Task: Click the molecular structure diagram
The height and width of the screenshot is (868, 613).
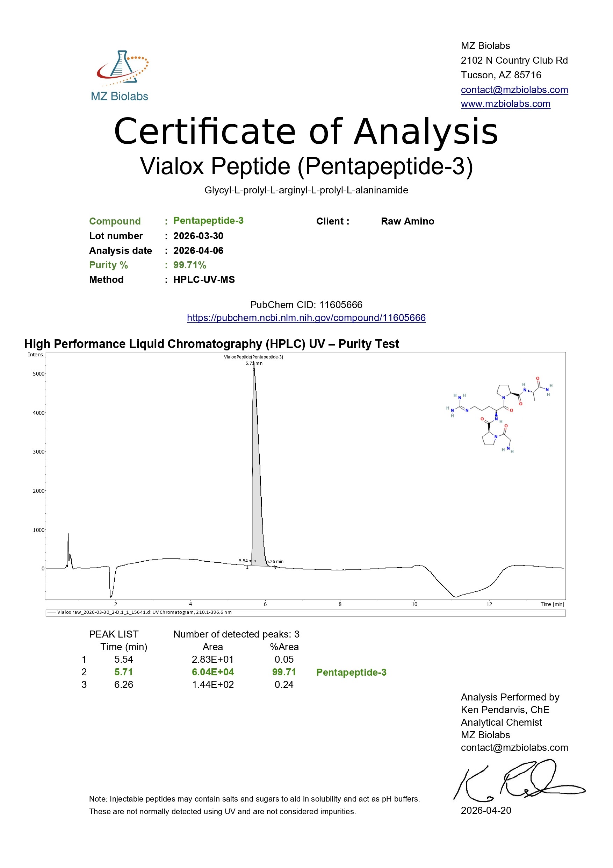Action: (500, 415)
